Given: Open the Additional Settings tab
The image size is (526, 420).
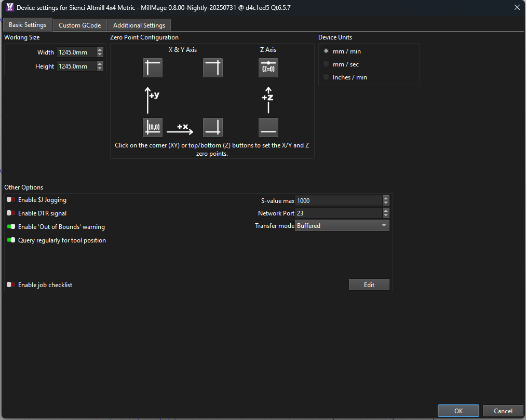Looking at the screenshot, I should [x=139, y=24].
